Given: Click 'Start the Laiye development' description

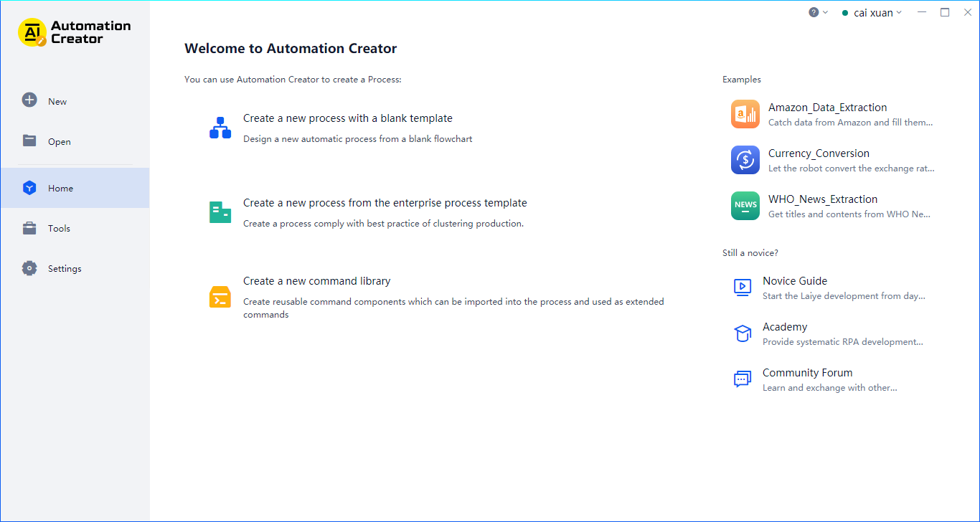Looking at the screenshot, I should coord(844,296).
